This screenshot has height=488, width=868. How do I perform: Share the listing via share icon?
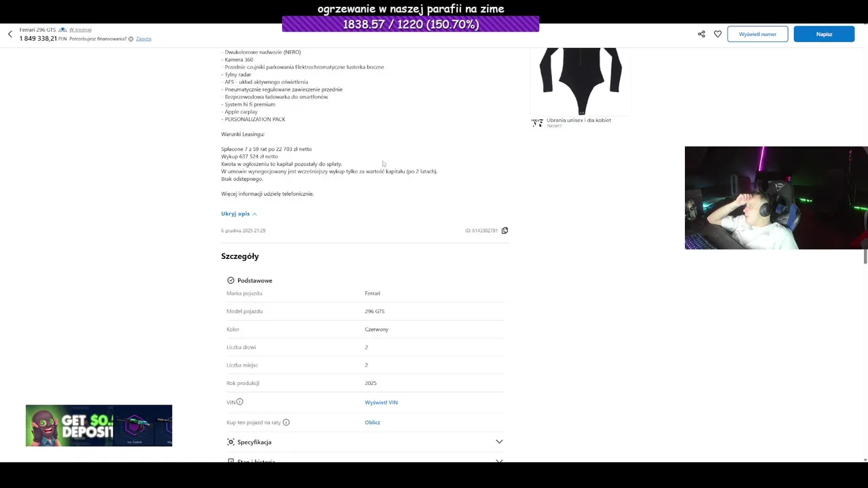tap(701, 34)
